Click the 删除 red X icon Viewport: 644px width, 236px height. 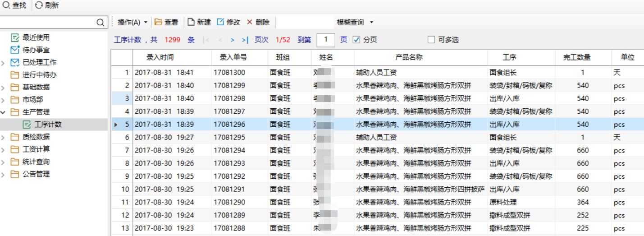[x=250, y=22]
